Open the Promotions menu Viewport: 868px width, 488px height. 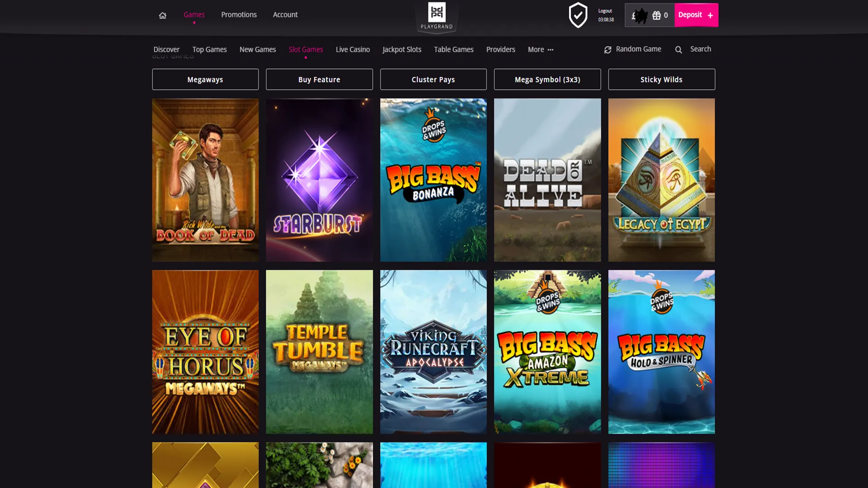point(239,14)
